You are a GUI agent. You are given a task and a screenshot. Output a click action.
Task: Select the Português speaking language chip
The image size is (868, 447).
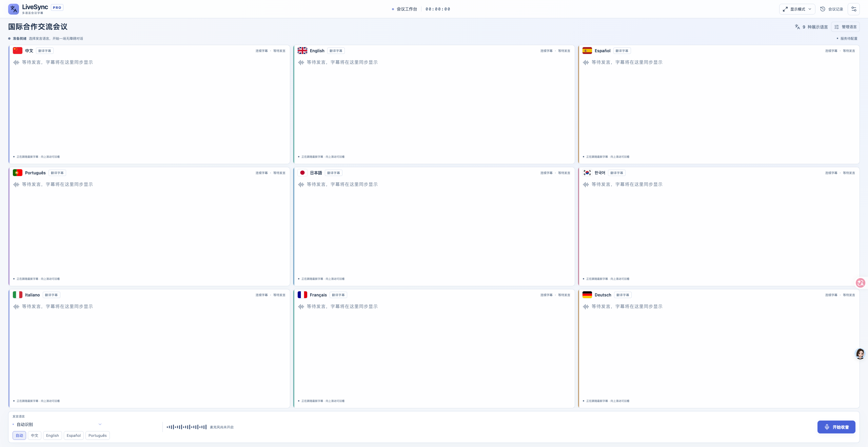coord(98,435)
